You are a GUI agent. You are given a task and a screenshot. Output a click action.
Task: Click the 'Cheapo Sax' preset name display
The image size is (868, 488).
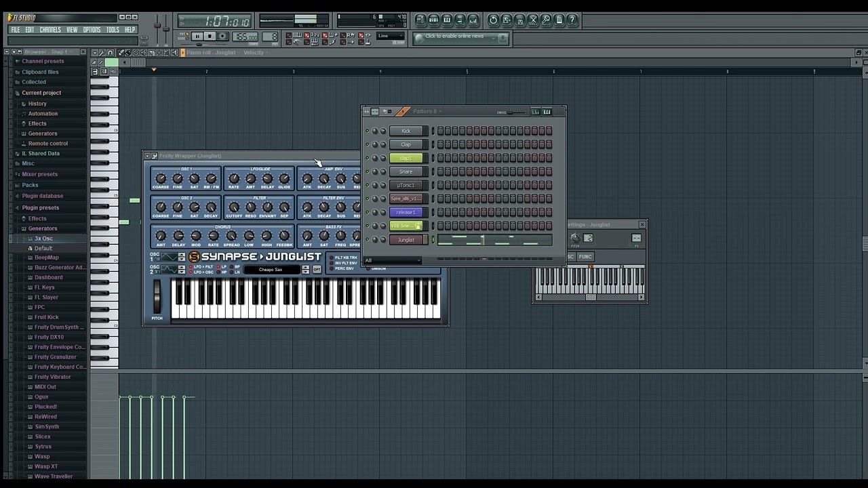tap(271, 270)
